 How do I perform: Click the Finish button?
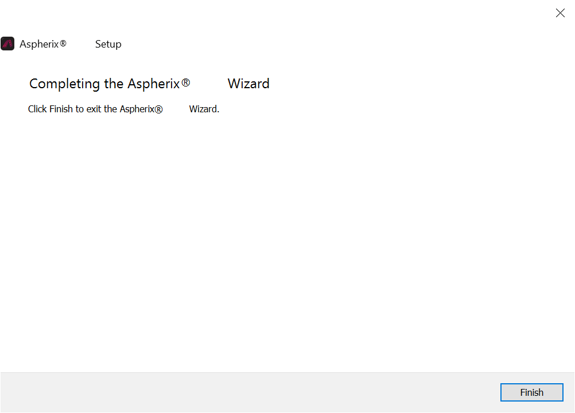(x=531, y=392)
